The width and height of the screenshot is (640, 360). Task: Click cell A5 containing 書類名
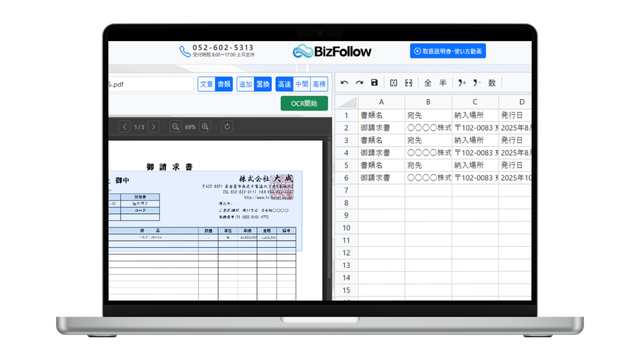pos(381,165)
